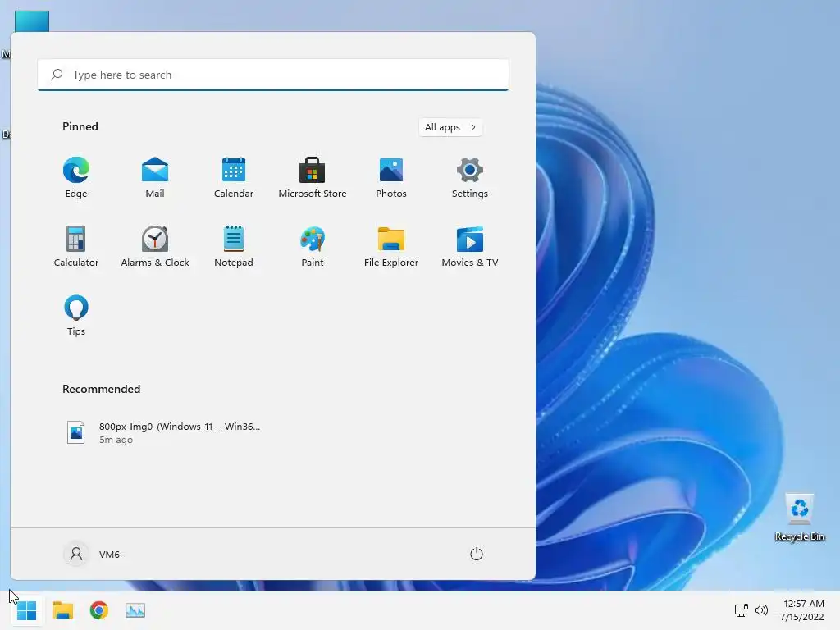Launch Google Chrome from the taskbar
The width and height of the screenshot is (840, 630).
[99, 610]
